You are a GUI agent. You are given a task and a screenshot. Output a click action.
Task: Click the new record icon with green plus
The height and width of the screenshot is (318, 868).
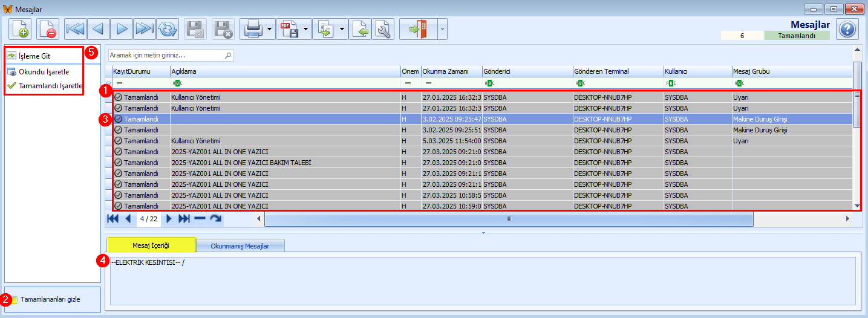(20, 29)
